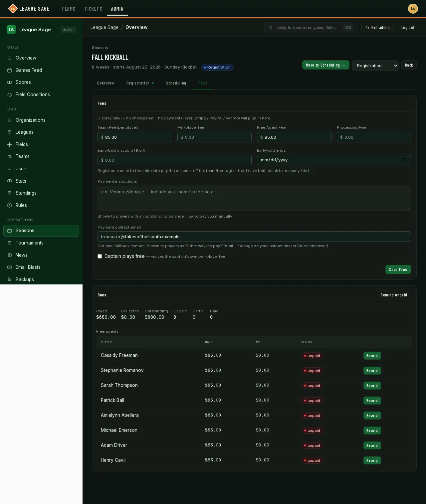Click the Payment contact email field
Viewport: 426px width, 504px height.
pos(254,237)
